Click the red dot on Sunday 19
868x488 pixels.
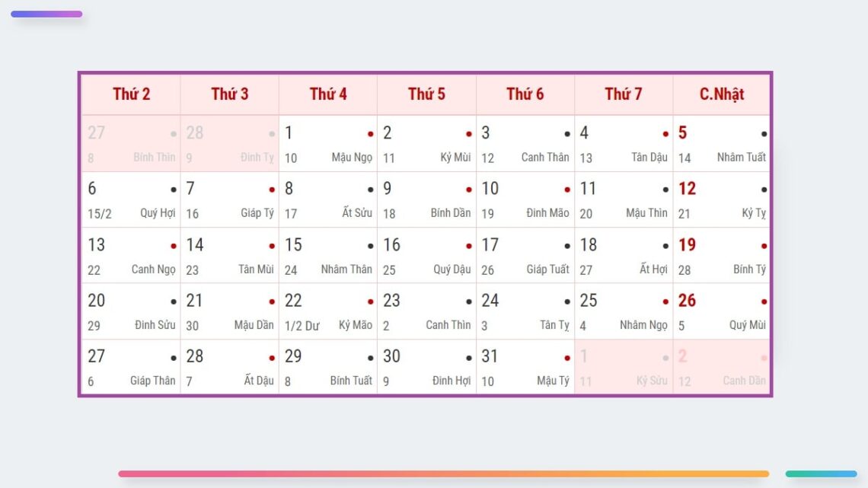pos(764,246)
